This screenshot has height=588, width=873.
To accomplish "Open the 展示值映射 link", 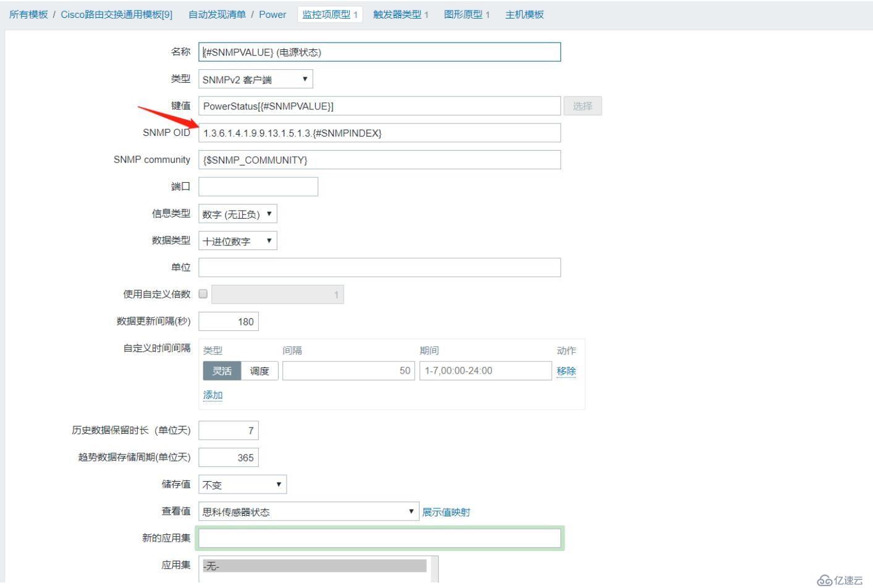I will 446,511.
